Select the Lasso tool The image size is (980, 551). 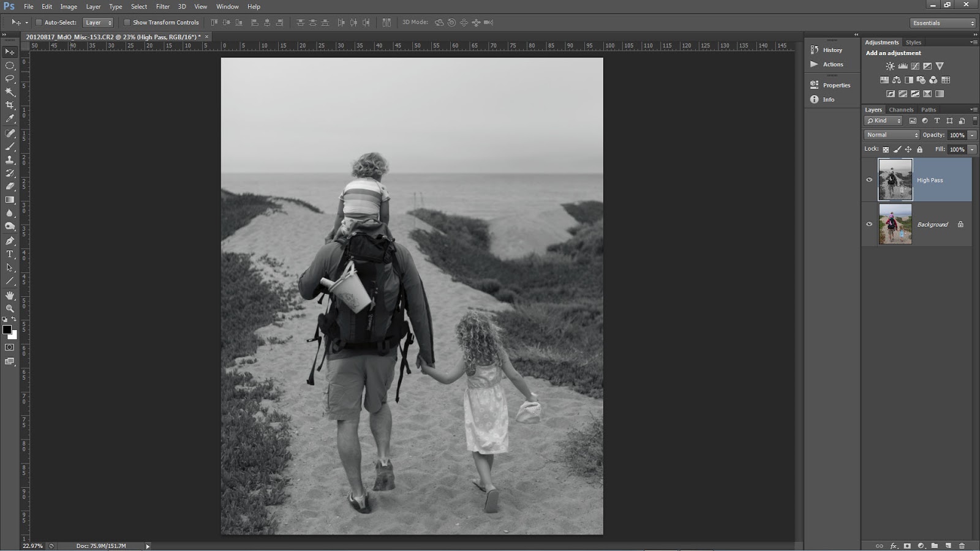pyautogui.click(x=10, y=78)
